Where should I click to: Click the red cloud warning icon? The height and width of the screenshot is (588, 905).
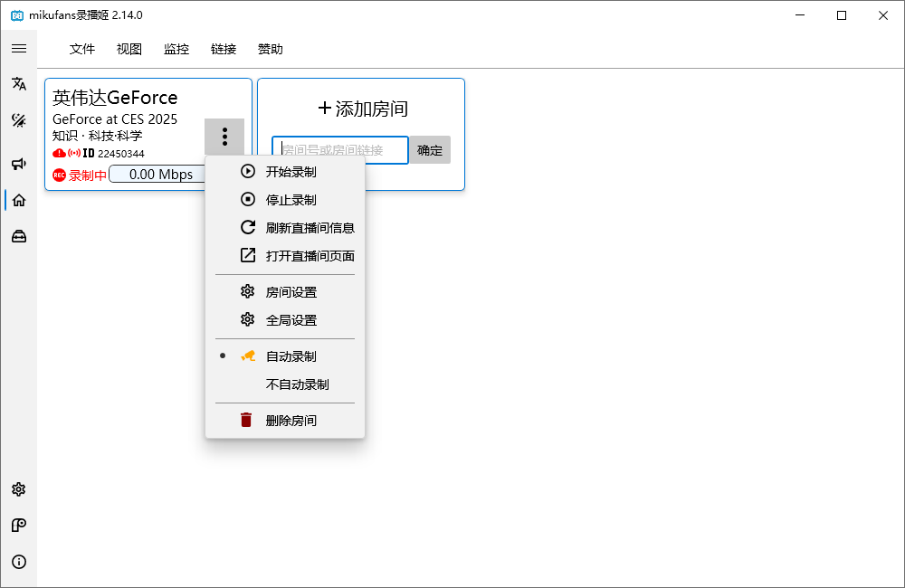click(59, 153)
